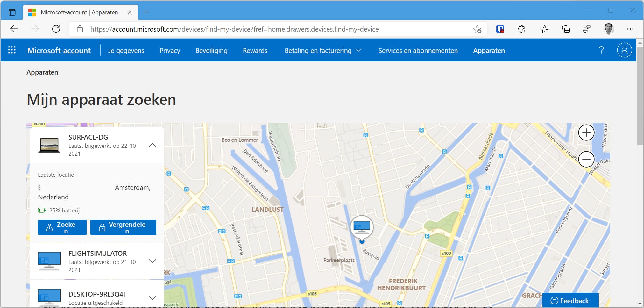This screenshot has height=308, width=644.
Task: Click the page vertical scrollbar thumb
Action: tap(640, 95)
